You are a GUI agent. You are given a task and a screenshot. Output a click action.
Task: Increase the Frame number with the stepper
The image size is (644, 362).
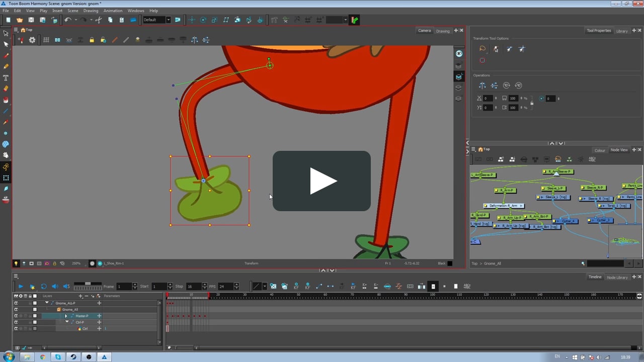point(134,285)
